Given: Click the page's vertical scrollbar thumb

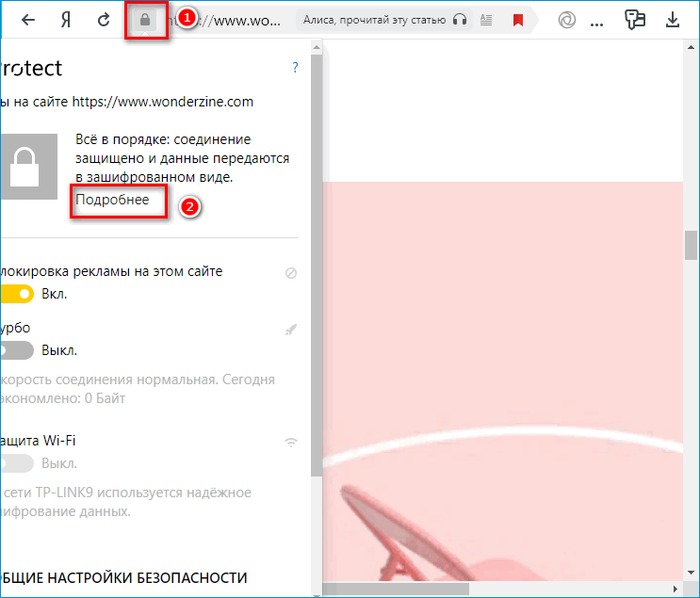Looking at the screenshot, I should point(691,244).
